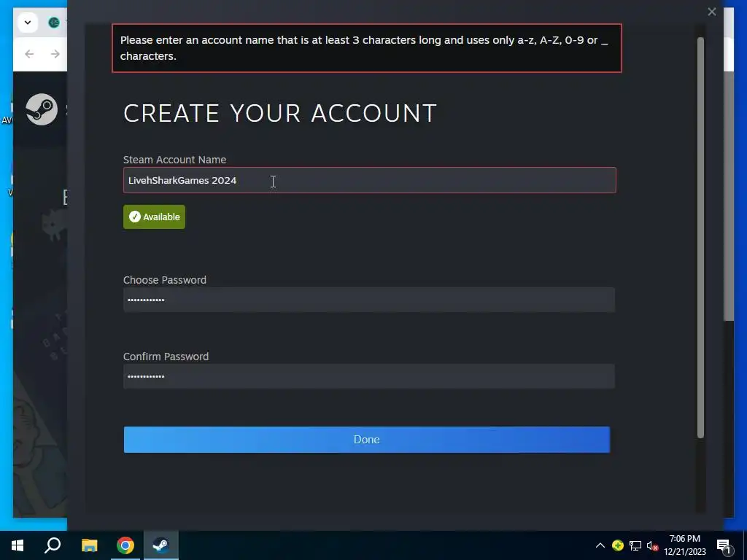Open the Windows Start menu

click(x=18, y=545)
